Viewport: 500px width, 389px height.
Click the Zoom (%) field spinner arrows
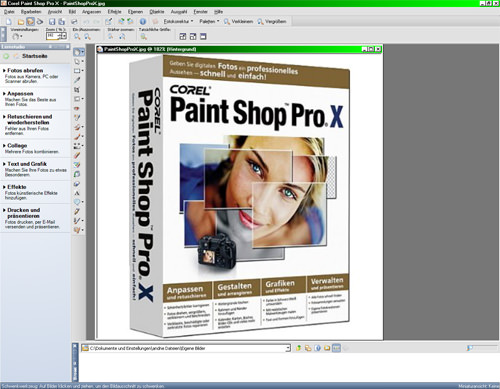61,35
